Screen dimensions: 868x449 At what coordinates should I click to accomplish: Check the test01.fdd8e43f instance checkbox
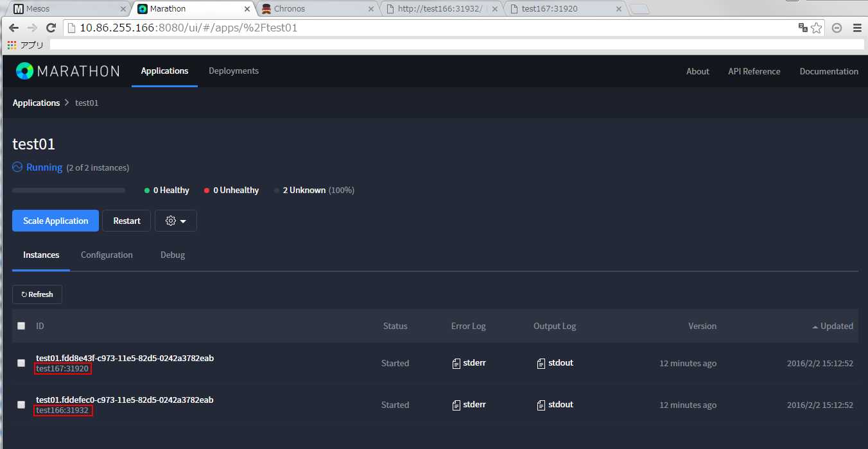tap(21, 363)
